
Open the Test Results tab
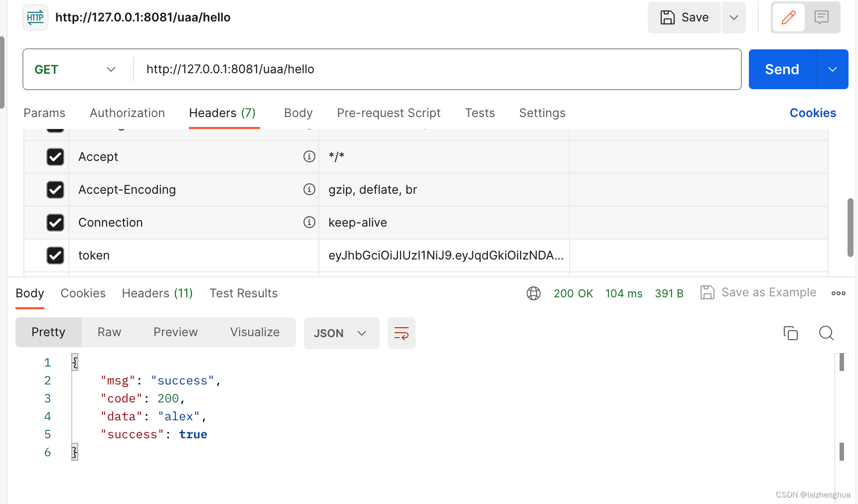[244, 293]
